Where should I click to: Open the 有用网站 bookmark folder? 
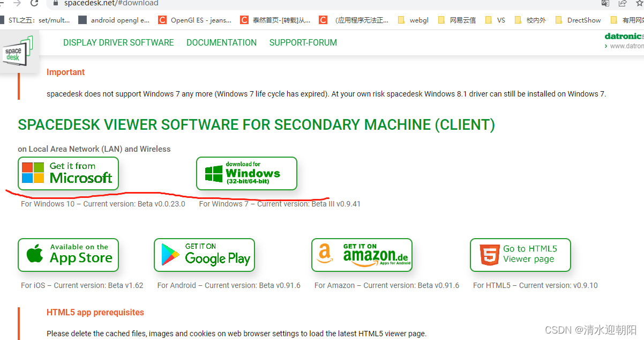click(x=627, y=20)
